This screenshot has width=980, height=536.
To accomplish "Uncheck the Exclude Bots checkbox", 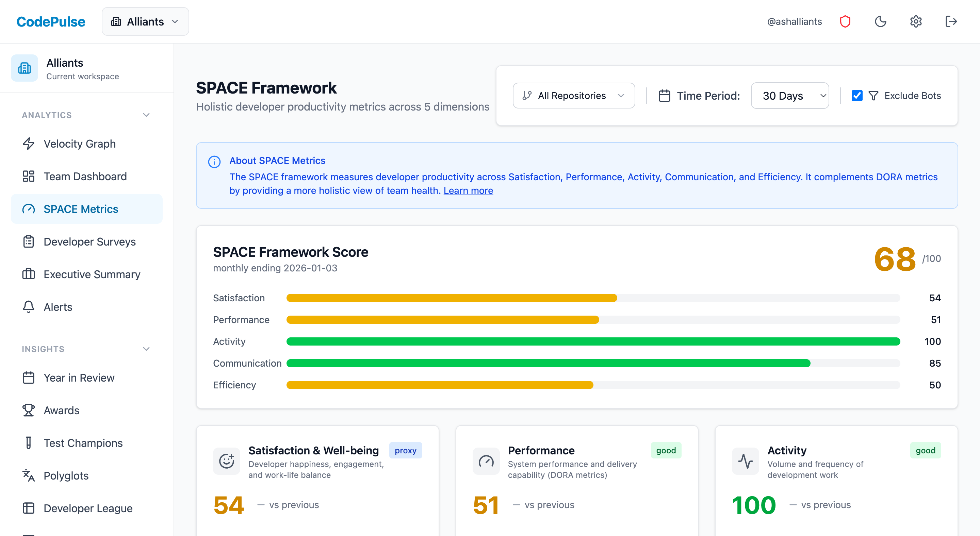I will point(856,96).
